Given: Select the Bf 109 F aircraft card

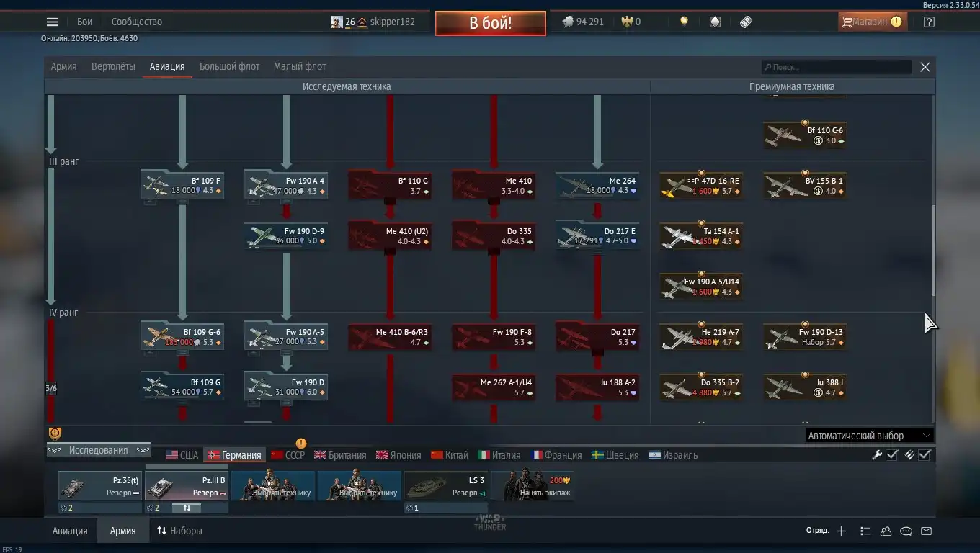Looking at the screenshot, I should click(x=182, y=185).
